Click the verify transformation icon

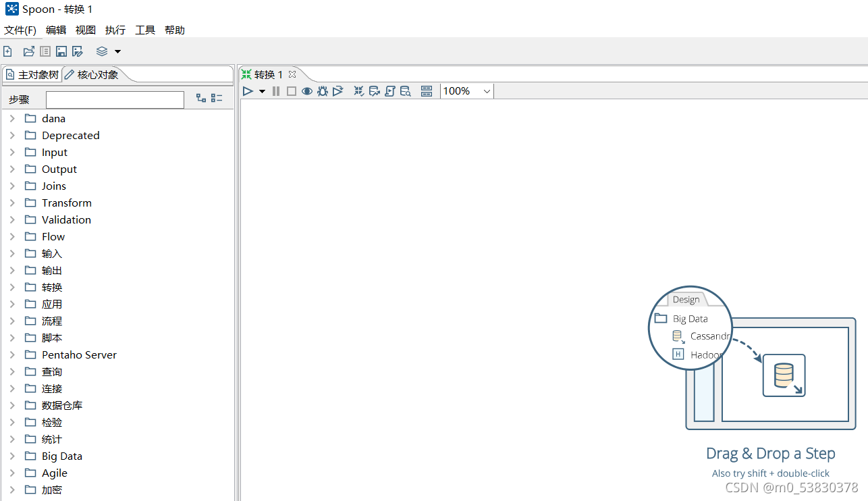358,91
